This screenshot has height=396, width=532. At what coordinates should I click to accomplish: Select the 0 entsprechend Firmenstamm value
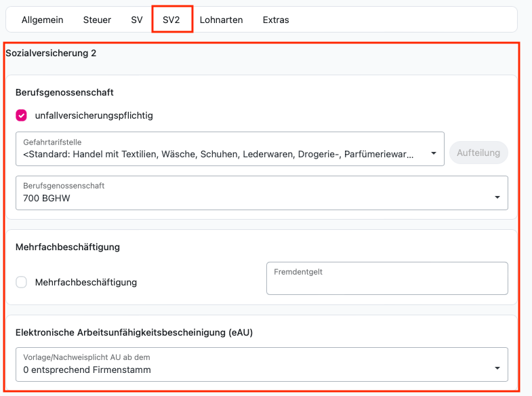click(x=87, y=370)
